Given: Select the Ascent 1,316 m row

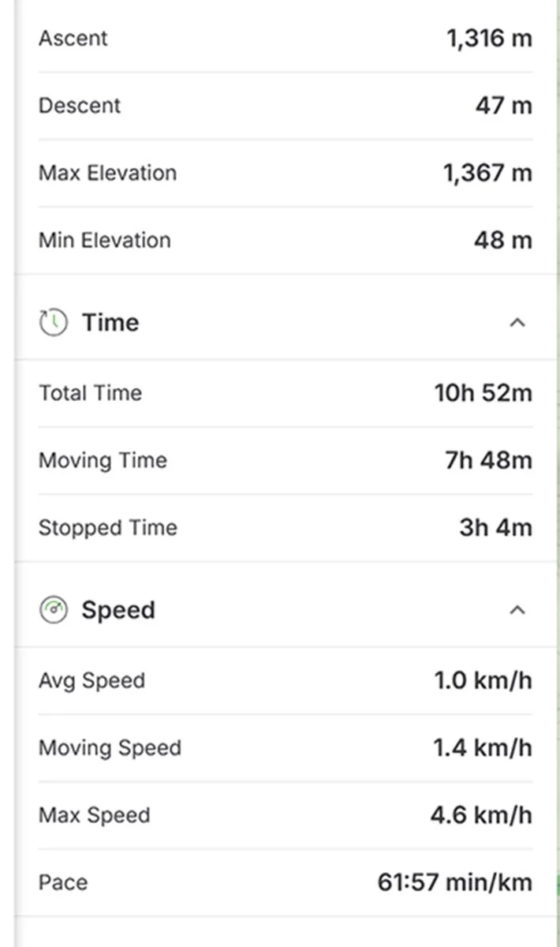Looking at the screenshot, I should coord(286,38).
